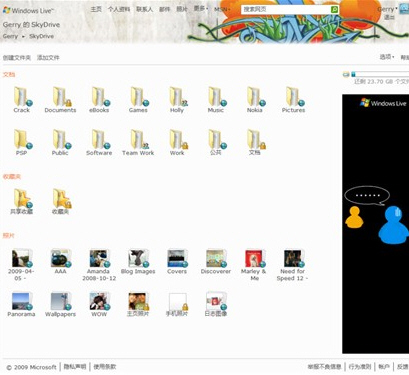This screenshot has height=375, width=409.
Task: Open the locked 收藏夹 folder icon
Action: (61, 198)
